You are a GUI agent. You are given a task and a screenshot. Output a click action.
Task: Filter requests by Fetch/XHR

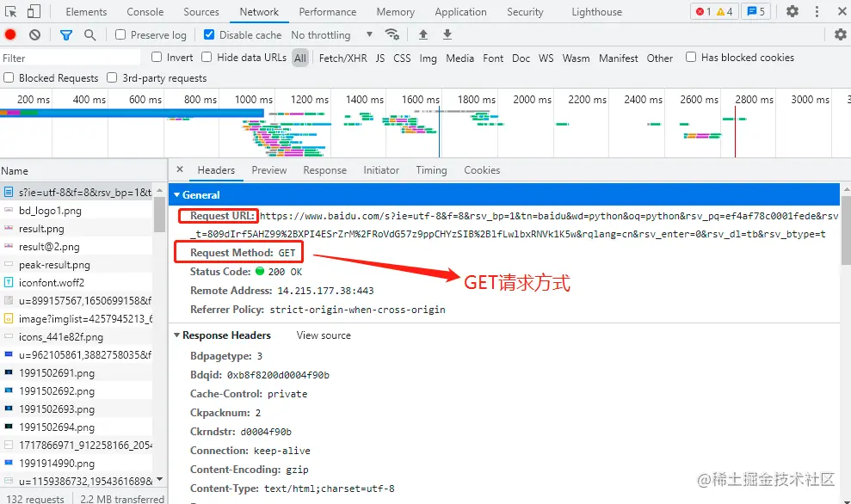tap(343, 58)
